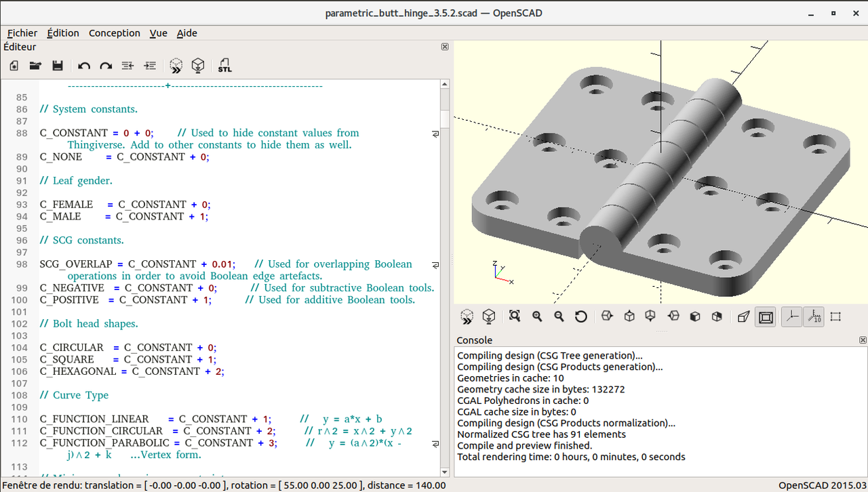This screenshot has height=492, width=868.
Task: Save the current SCAD file
Action: click(x=58, y=66)
